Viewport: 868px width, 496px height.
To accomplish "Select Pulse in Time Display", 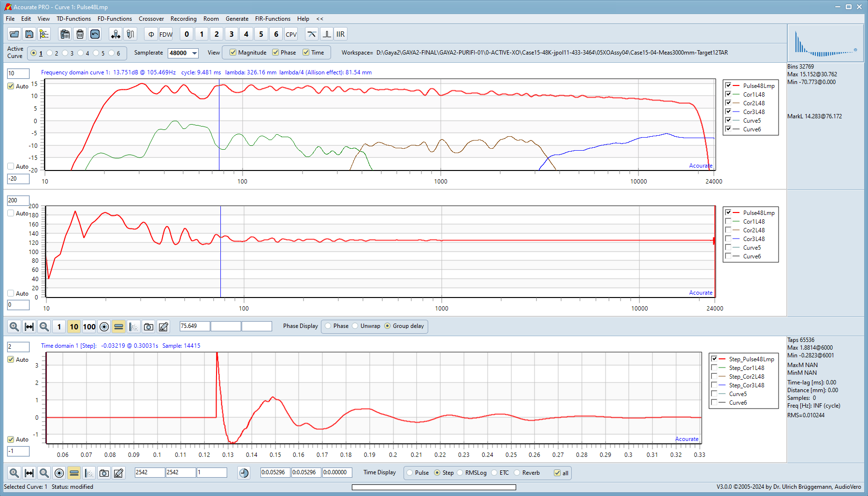I will [x=410, y=473].
